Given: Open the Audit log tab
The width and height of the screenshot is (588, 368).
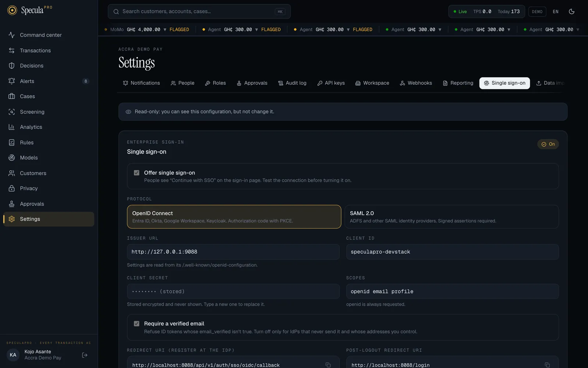Looking at the screenshot, I should pos(292,83).
